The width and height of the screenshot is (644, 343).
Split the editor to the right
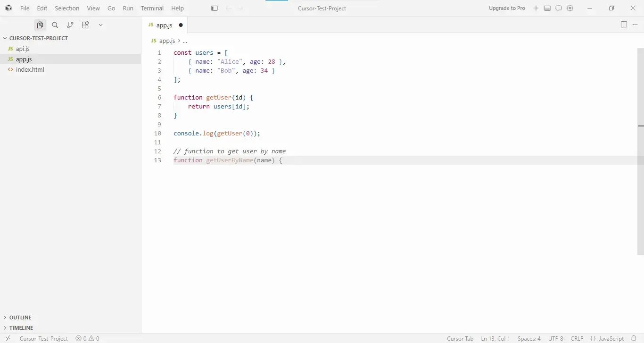(624, 25)
